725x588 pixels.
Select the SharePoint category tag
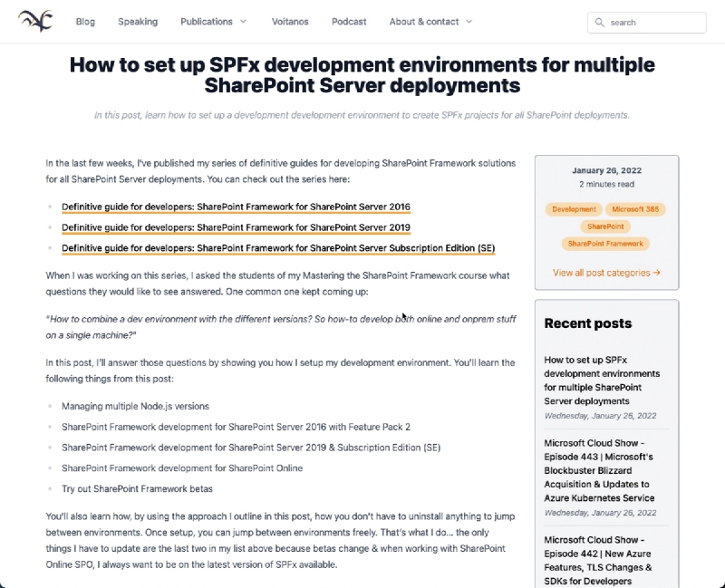[x=605, y=227]
